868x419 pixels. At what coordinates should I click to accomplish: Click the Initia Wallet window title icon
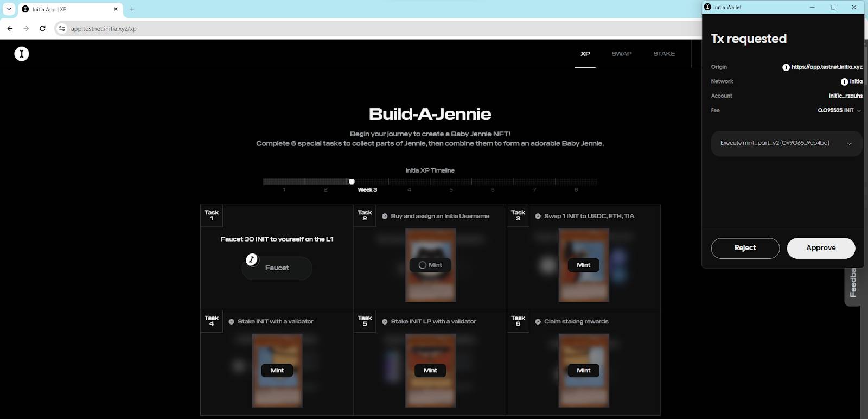(707, 7)
